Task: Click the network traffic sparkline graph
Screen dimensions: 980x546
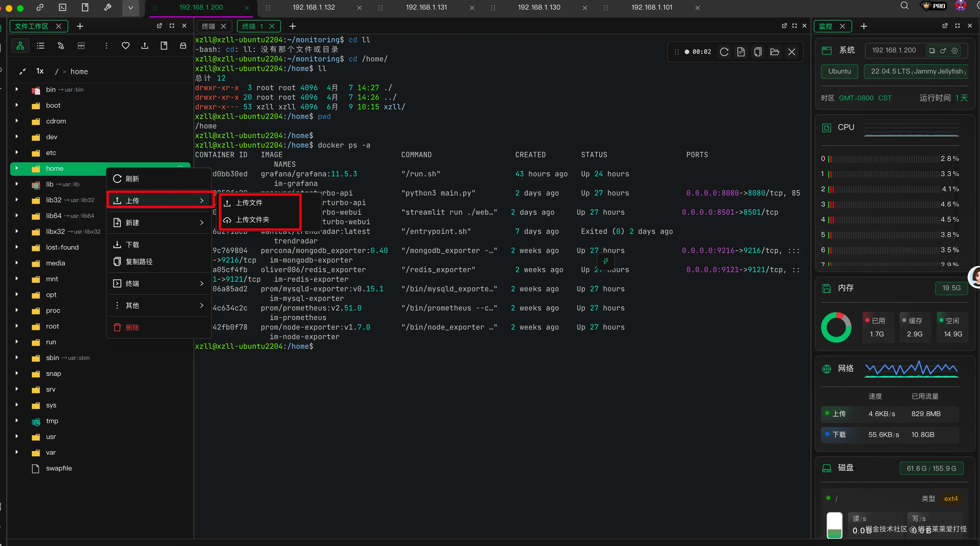Action: click(911, 369)
